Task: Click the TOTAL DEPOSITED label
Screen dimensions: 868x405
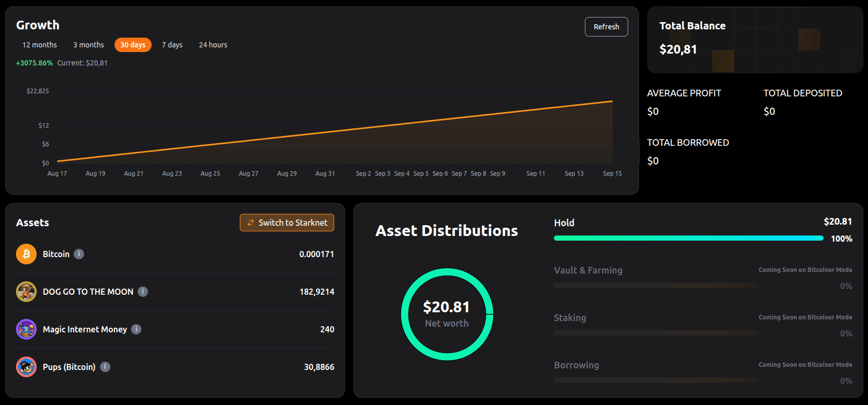Action: (803, 93)
